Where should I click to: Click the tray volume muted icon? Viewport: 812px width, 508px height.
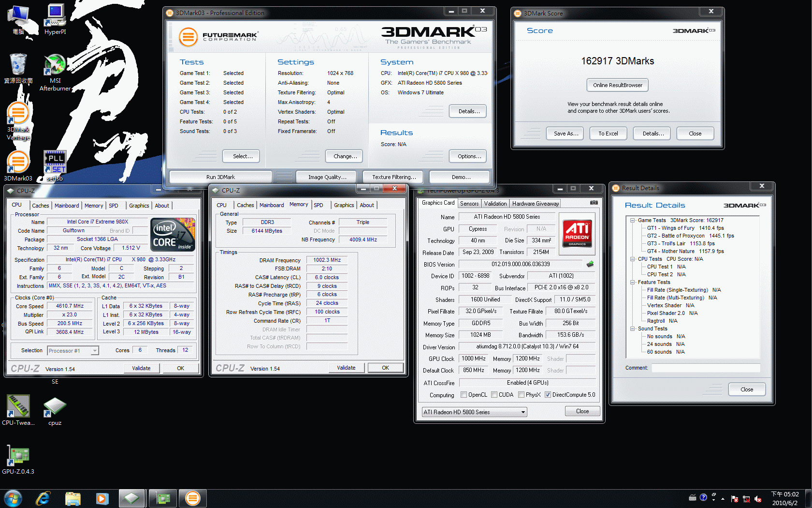[x=758, y=499]
